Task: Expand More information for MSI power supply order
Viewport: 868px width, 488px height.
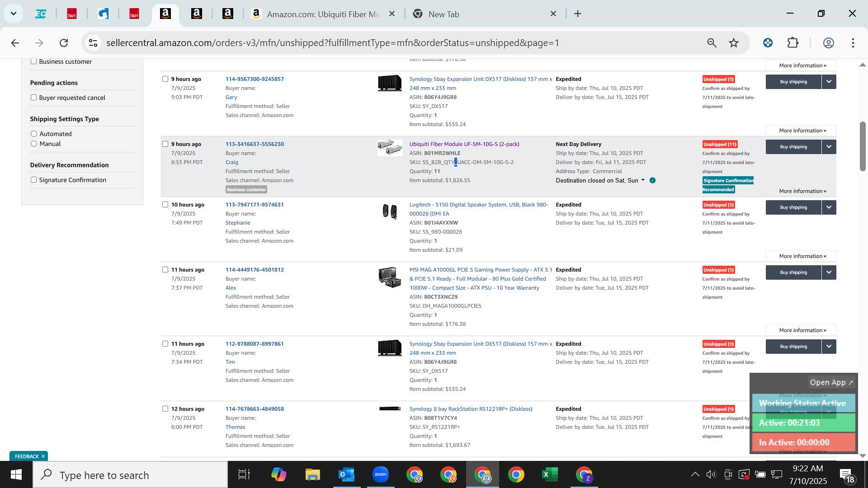Action: pos(801,330)
